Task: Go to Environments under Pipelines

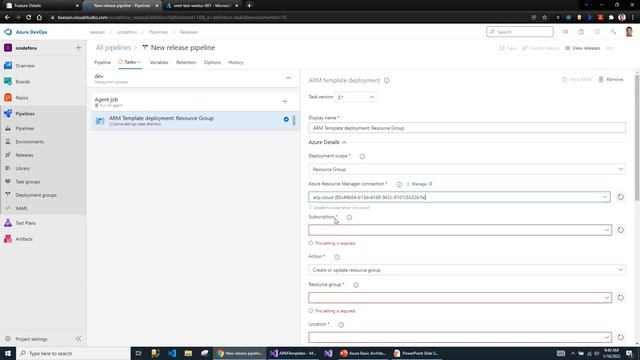Action: [29, 142]
